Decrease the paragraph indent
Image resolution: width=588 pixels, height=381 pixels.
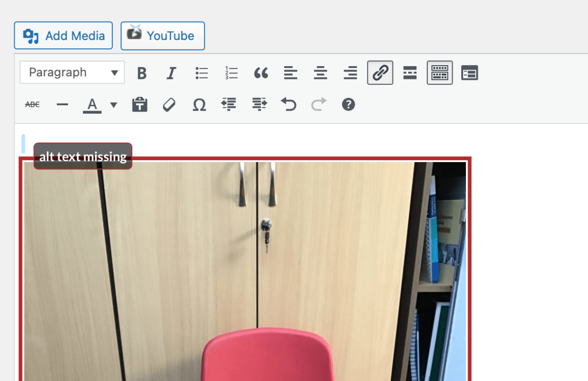(229, 104)
